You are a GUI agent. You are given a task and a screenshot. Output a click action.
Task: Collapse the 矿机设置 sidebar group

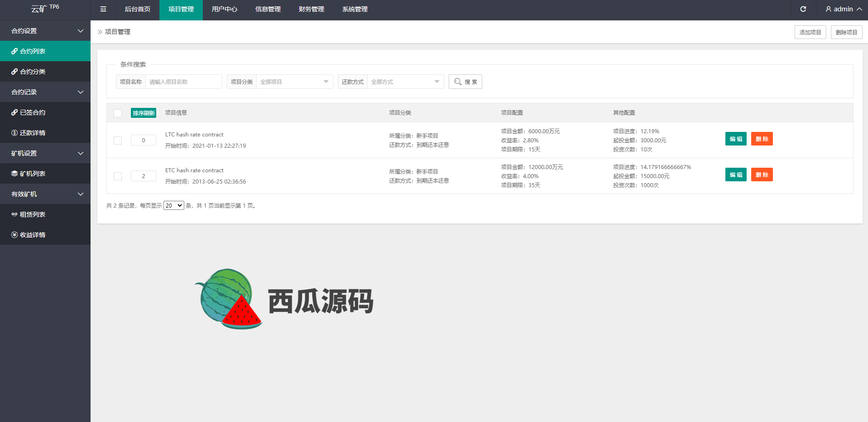[x=45, y=153]
